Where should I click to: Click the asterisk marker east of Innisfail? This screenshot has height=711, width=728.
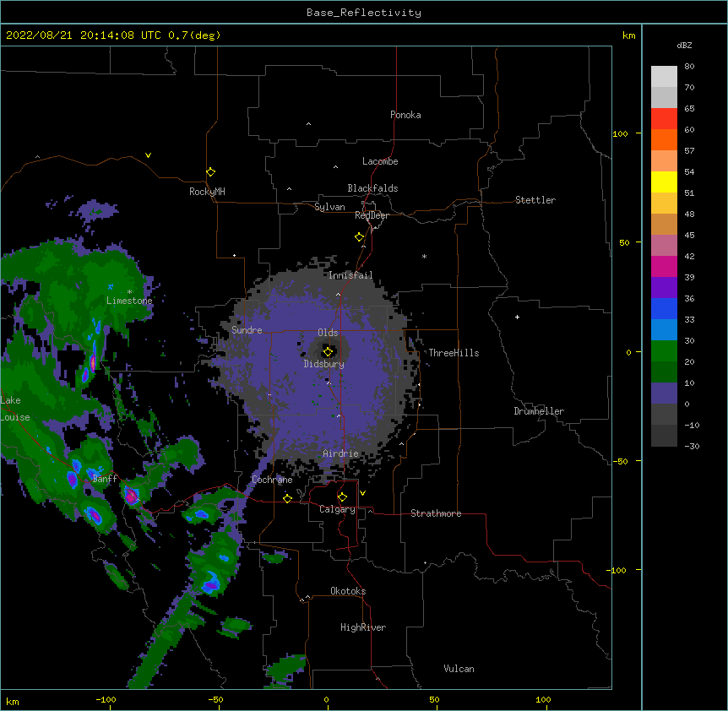(424, 256)
